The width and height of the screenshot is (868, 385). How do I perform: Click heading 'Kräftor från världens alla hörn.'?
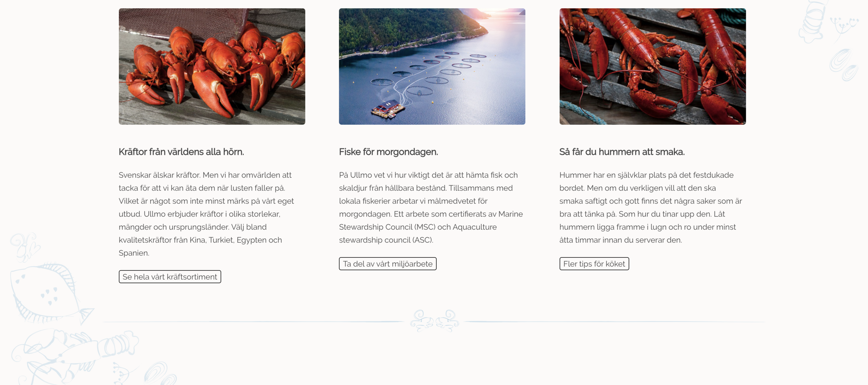[x=181, y=152]
